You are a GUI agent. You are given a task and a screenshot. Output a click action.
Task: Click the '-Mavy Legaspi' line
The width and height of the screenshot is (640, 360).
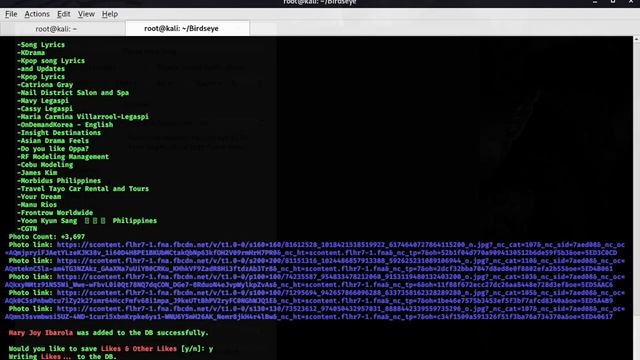click(x=43, y=101)
